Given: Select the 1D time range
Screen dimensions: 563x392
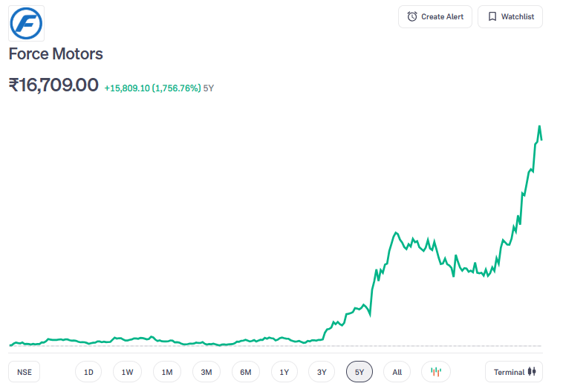Looking at the screenshot, I should (x=88, y=372).
